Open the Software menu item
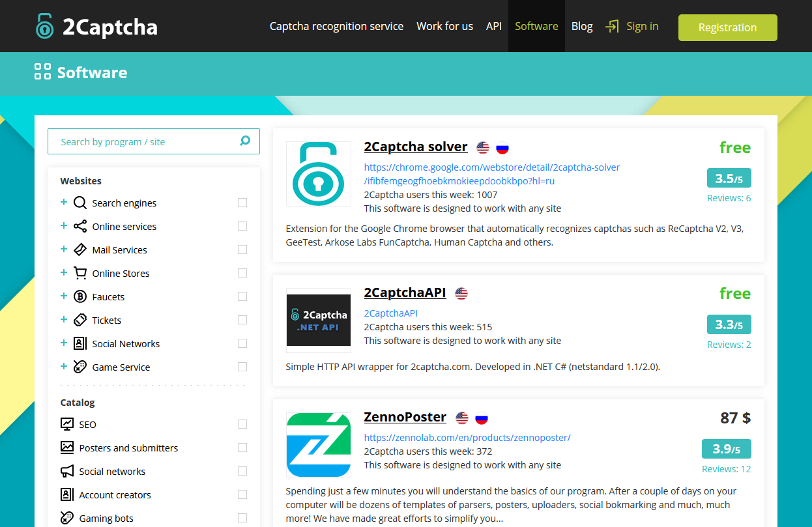 coord(536,26)
